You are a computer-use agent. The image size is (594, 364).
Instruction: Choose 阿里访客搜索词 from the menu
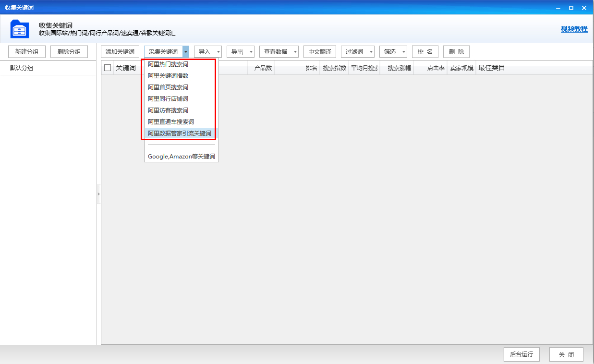pyautogui.click(x=181, y=110)
